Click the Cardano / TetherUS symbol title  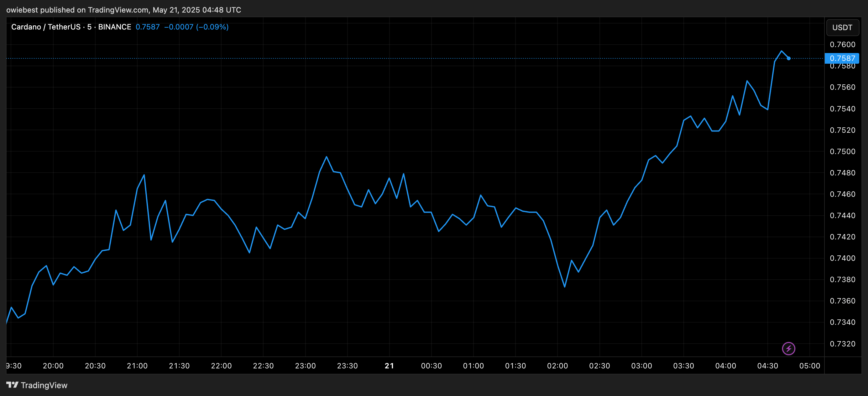[x=46, y=27]
